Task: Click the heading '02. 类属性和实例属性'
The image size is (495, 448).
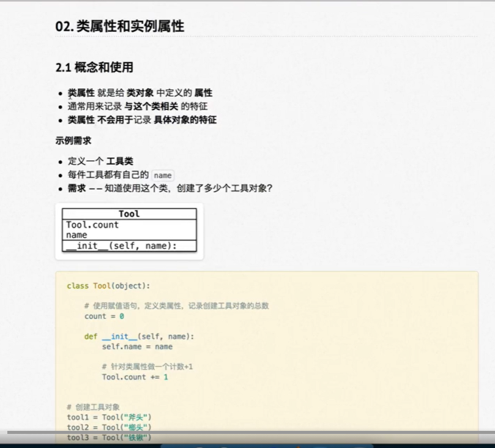Action: [120, 26]
